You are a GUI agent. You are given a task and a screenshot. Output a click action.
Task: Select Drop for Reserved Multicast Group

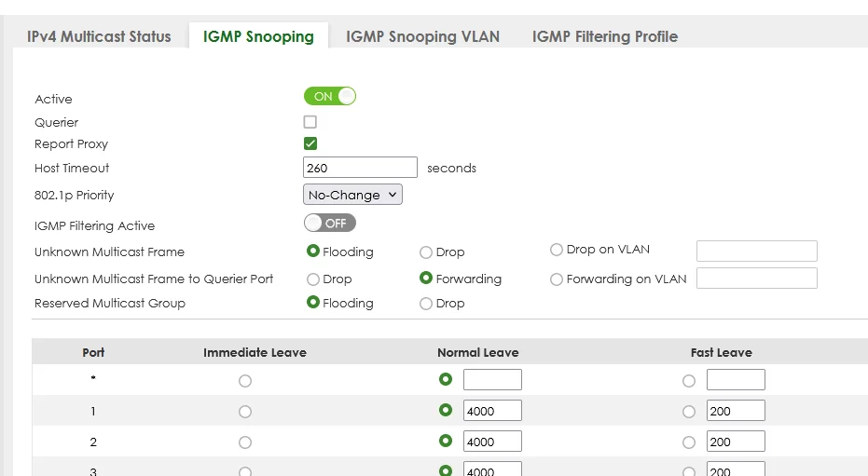pyautogui.click(x=426, y=304)
